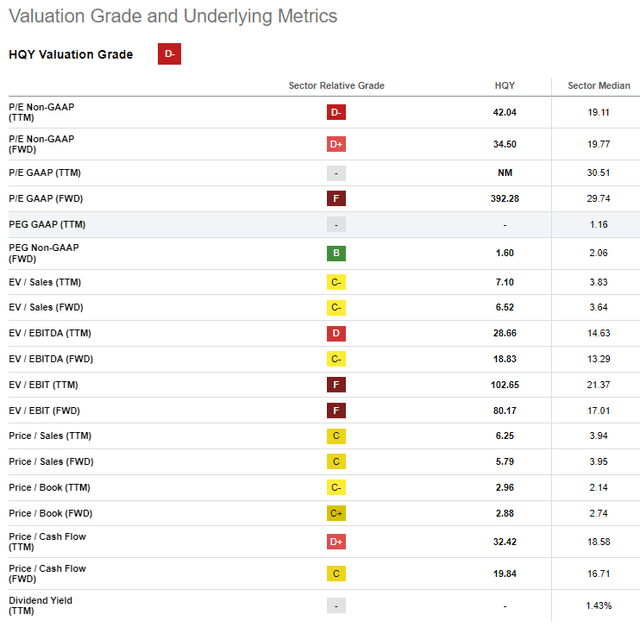Select the EV / Sales (FWD) row label
The height and width of the screenshot is (627, 640).
coord(46,307)
